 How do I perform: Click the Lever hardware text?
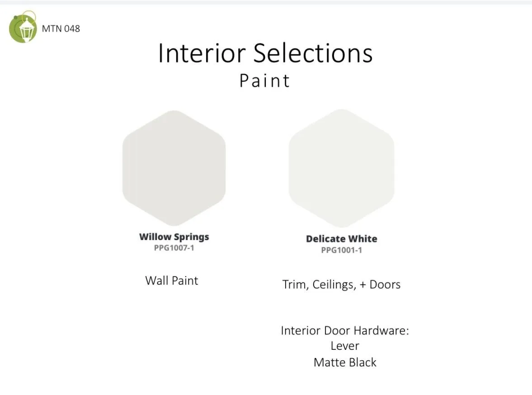[x=345, y=346]
